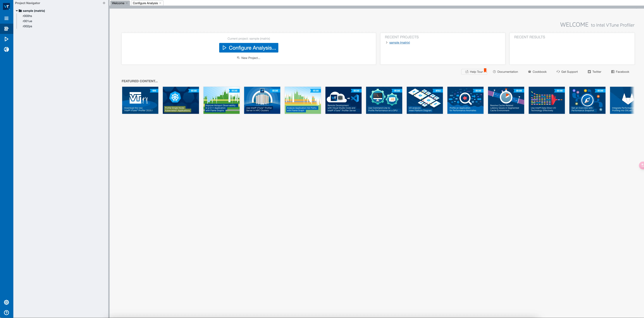Click the Configure Analysis play icon in sidebar
644x318 pixels.
pos(6,39)
